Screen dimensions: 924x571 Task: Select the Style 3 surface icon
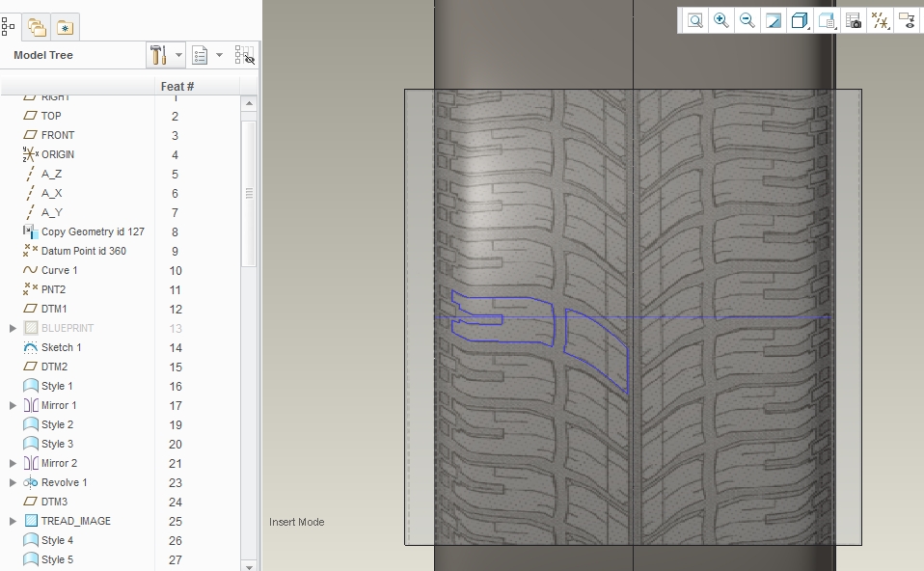pyautogui.click(x=30, y=444)
